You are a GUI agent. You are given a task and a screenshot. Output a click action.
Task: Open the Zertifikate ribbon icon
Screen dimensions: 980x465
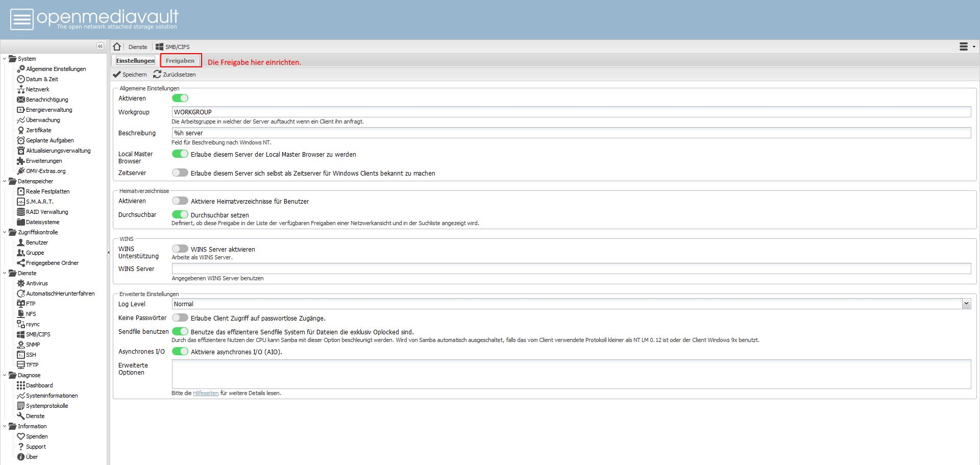click(x=21, y=130)
